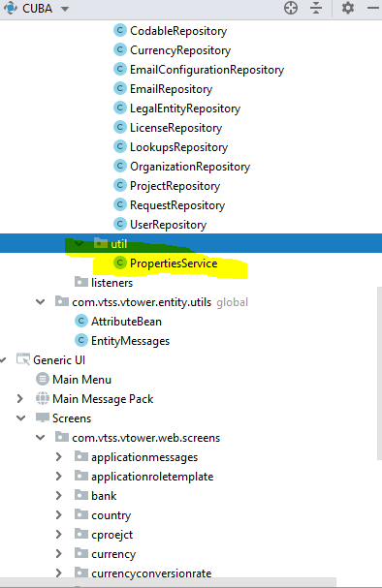Collapse com.vtss.vtower.entity.utils package
382x588 pixels.
tap(40, 302)
